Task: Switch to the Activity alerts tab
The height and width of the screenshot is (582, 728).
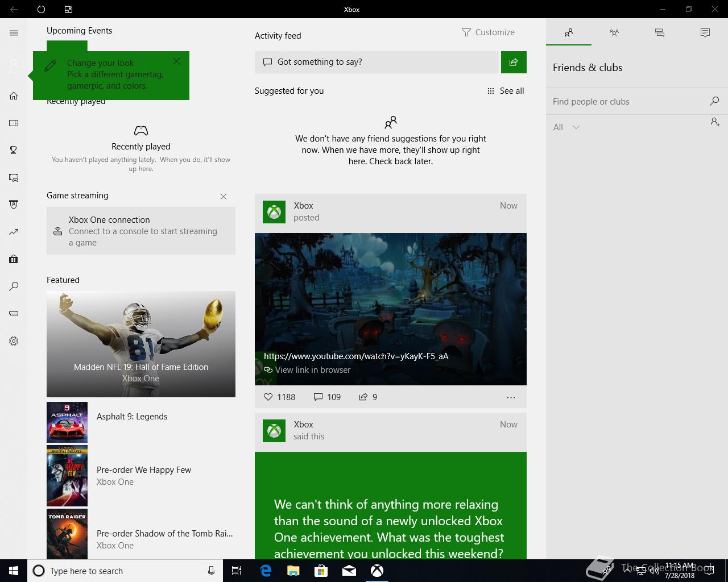Action: 705,32
